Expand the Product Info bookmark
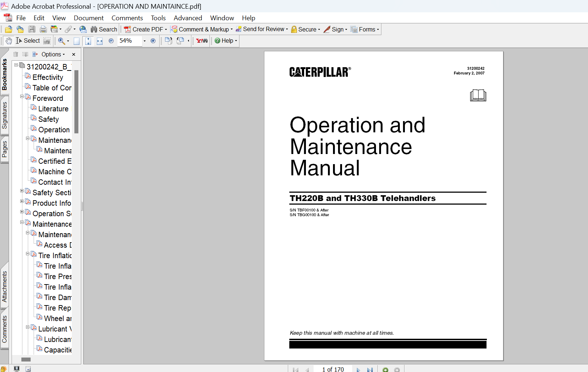The height and width of the screenshot is (372, 588). coord(22,201)
